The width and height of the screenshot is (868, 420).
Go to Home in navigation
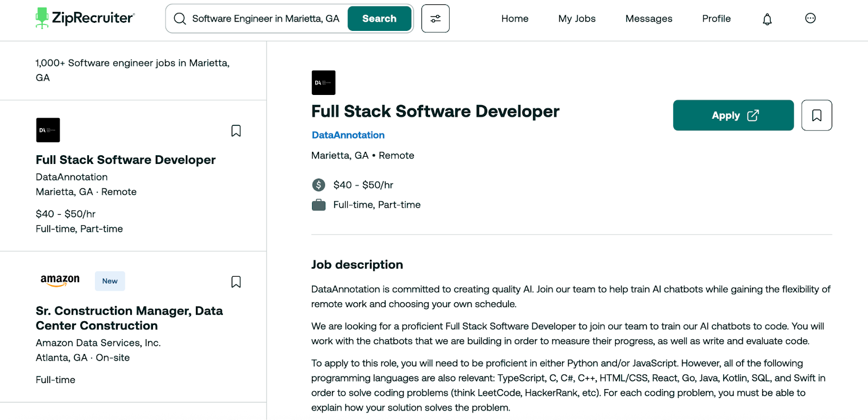[515, 18]
